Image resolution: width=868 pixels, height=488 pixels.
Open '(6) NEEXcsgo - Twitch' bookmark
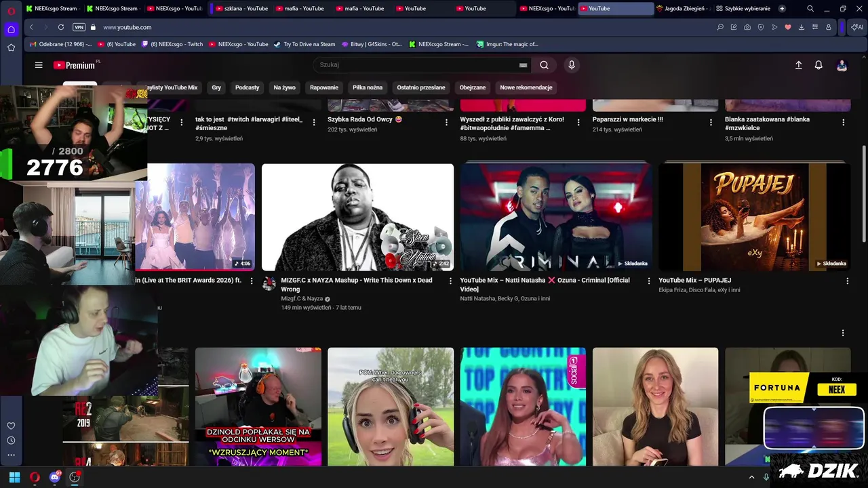coord(172,44)
